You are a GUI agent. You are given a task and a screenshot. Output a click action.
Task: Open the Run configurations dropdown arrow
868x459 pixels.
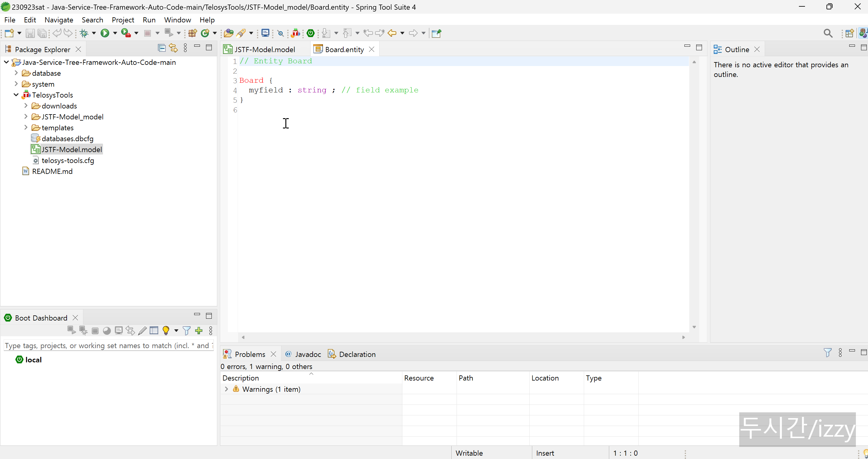pyautogui.click(x=115, y=33)
